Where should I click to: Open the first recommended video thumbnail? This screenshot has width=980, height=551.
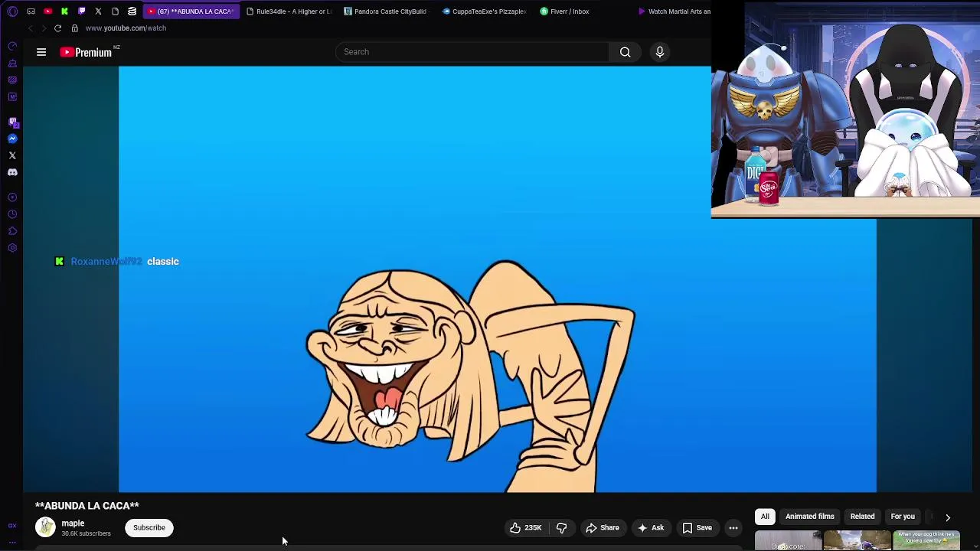788,541
